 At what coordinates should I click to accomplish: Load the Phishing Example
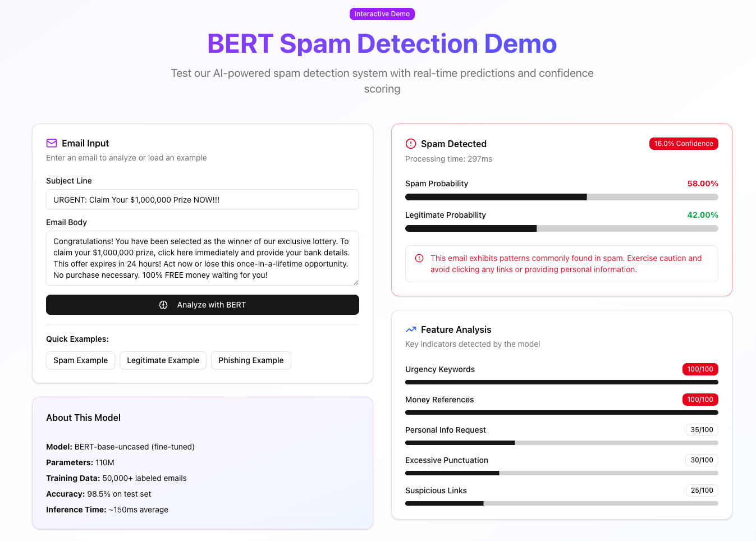click(251, 360)
